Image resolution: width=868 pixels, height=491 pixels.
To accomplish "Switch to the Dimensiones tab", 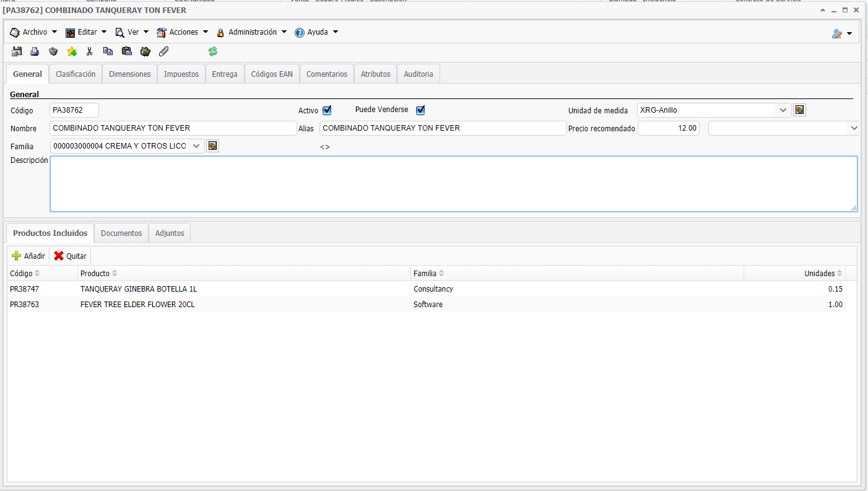I will [130, 74].
